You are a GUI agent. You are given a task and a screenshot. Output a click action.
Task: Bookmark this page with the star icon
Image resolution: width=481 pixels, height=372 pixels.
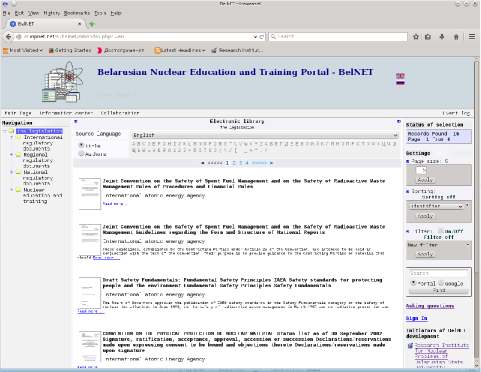[416, 37]
